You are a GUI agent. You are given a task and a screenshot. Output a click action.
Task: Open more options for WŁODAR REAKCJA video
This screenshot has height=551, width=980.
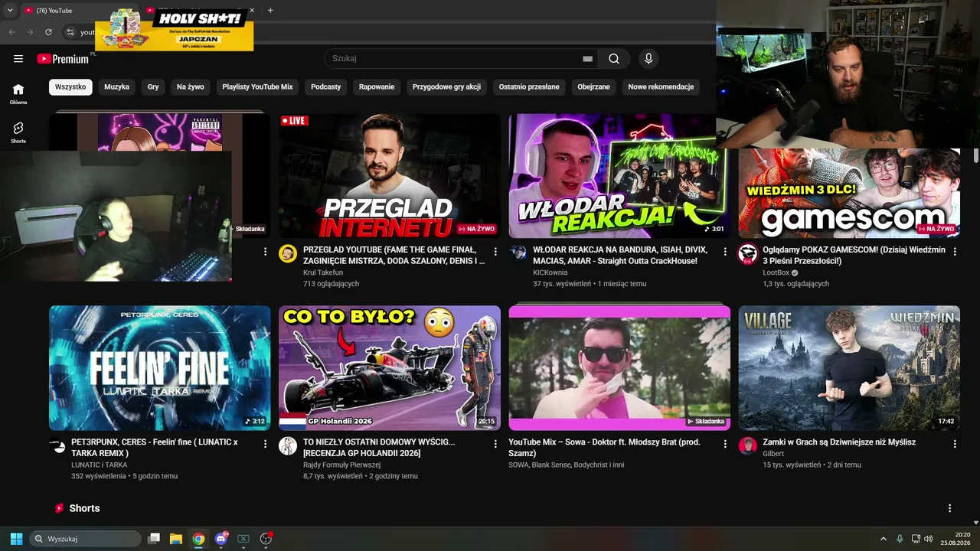[725, 252]
